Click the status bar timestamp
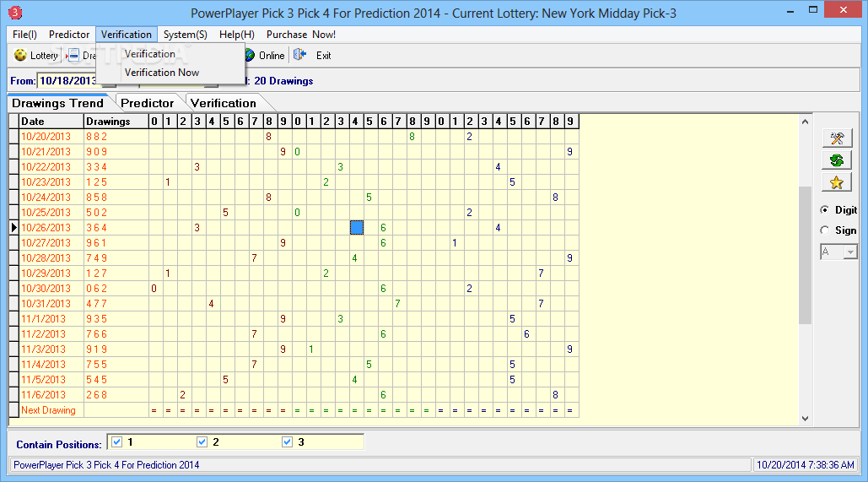Screen dimensions: 868x482 [806, 465]
